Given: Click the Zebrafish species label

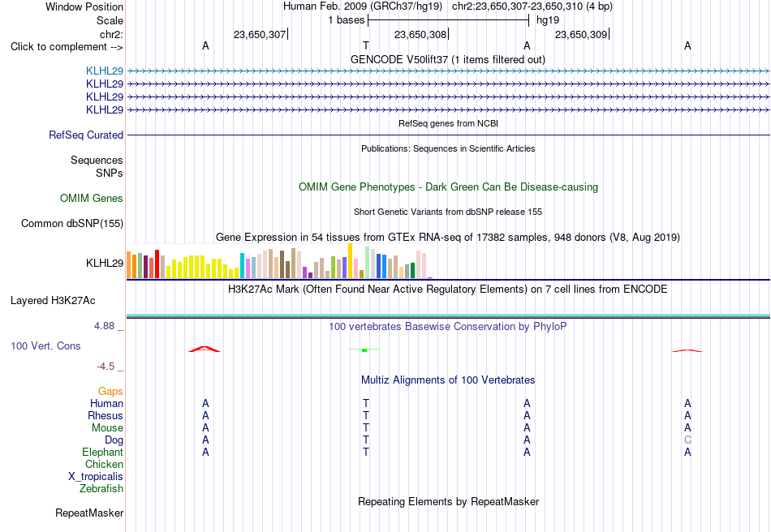Looking at the screenshot, I should [101, 489].
